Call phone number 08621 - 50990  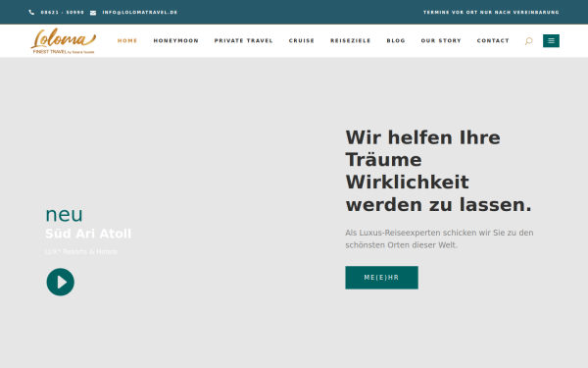coord(63,13)
